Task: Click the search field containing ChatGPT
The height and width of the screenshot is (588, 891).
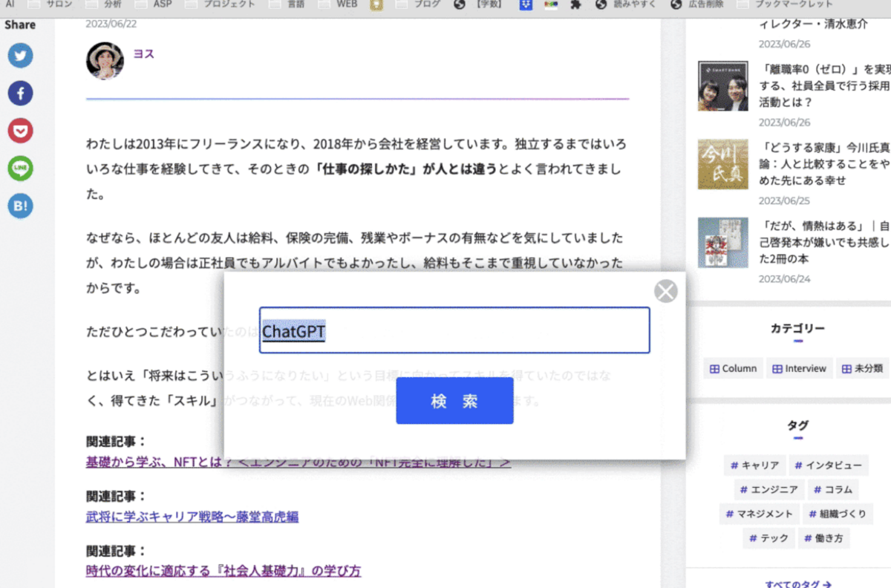Action: [454, 330]
